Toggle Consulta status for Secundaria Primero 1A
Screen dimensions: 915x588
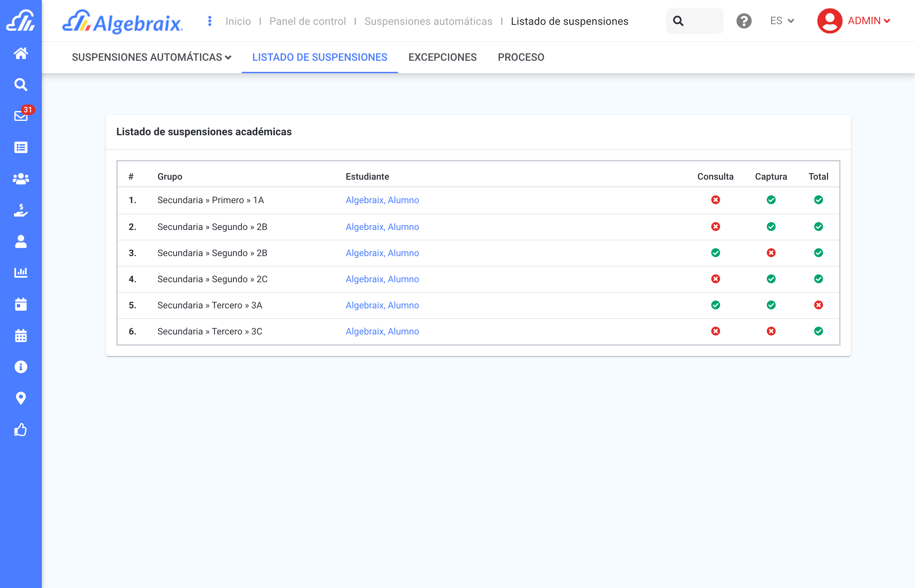click(716, 200)
